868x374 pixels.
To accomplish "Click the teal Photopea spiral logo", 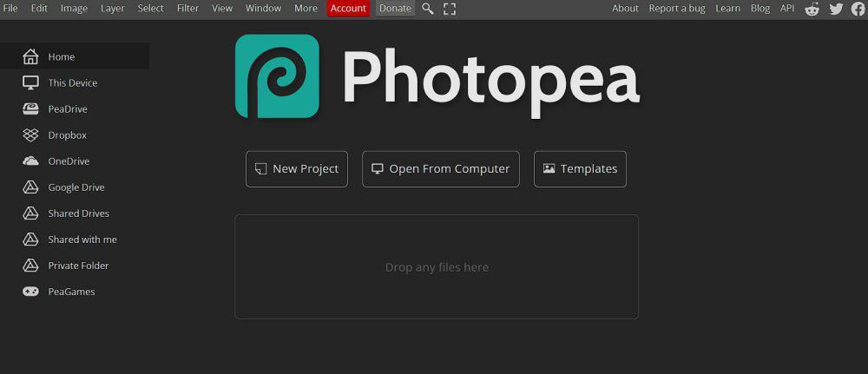I will coord(278,76).
